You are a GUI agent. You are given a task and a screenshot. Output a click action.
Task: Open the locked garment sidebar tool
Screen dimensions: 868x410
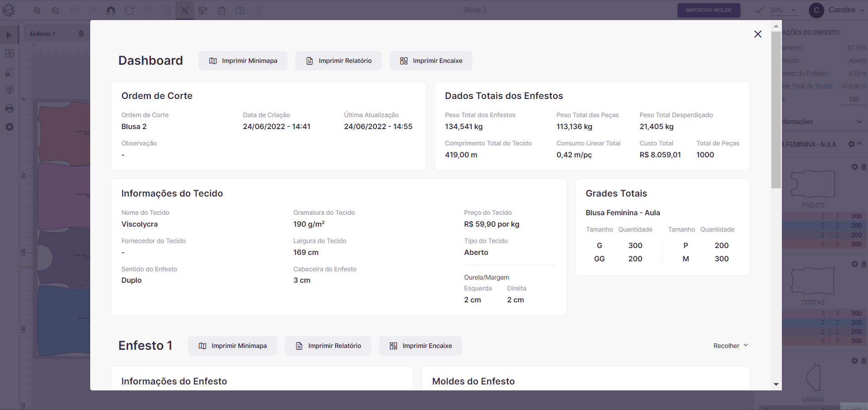tap(10, 72)
